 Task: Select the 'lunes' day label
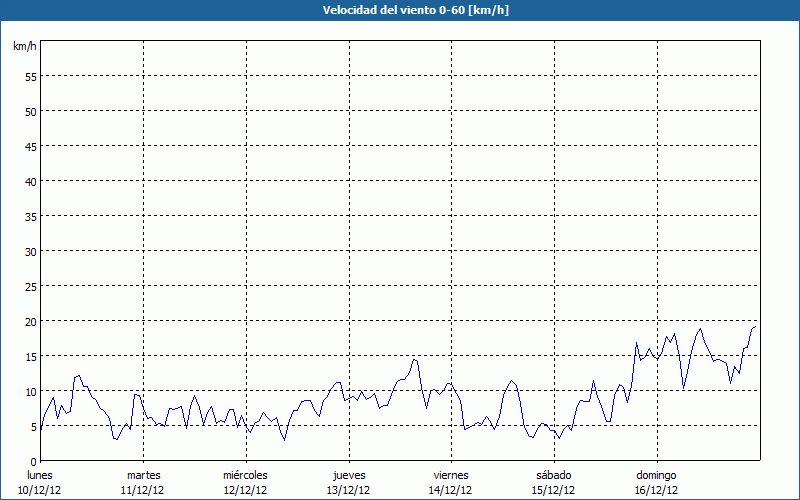(x=40, y=475)
